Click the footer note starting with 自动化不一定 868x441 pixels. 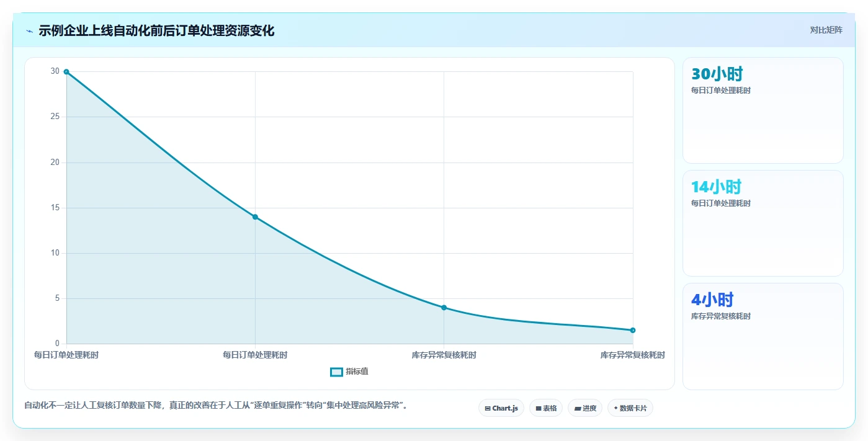[x=216, y=406]
